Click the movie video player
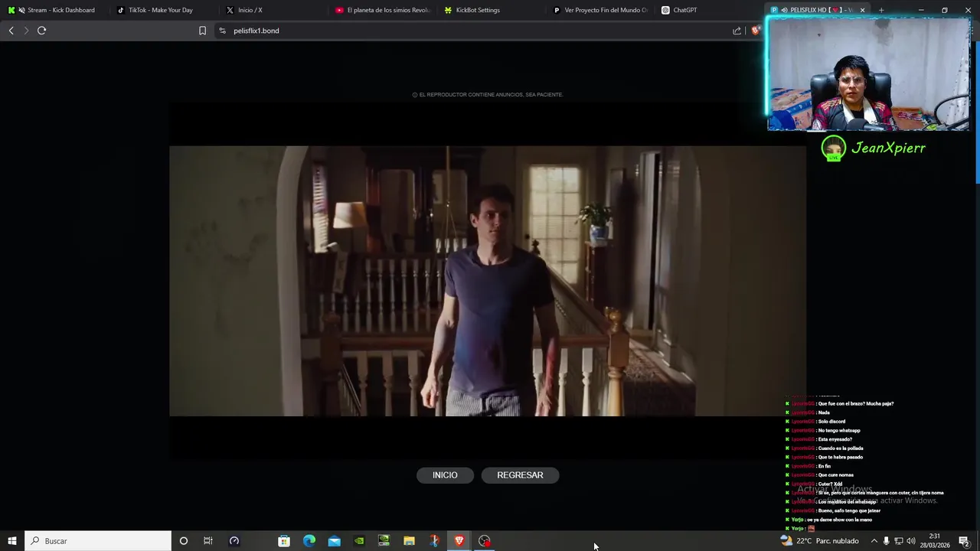Screen dimensions: 980x551 pyautogui.click(x=487, y=281)
